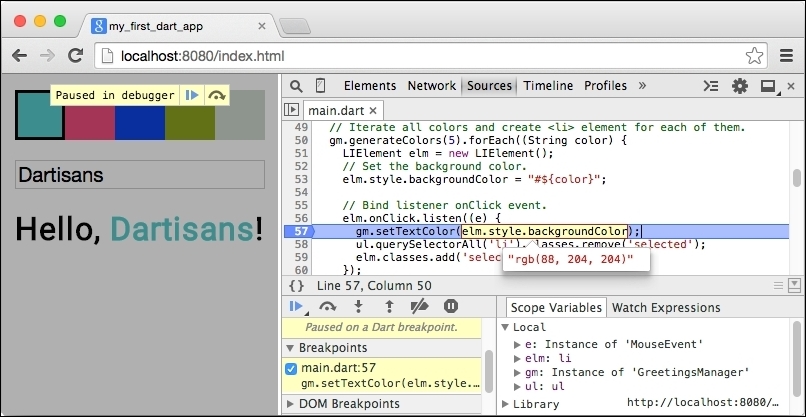Click the code editor vertical scrollbar

tap(797, 178)
